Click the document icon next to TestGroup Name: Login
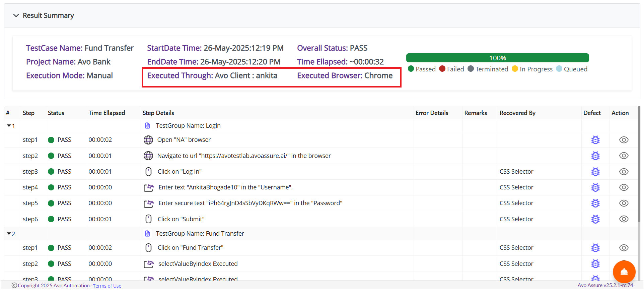Screen dimensions: 644x292 [x=147, y=126]
